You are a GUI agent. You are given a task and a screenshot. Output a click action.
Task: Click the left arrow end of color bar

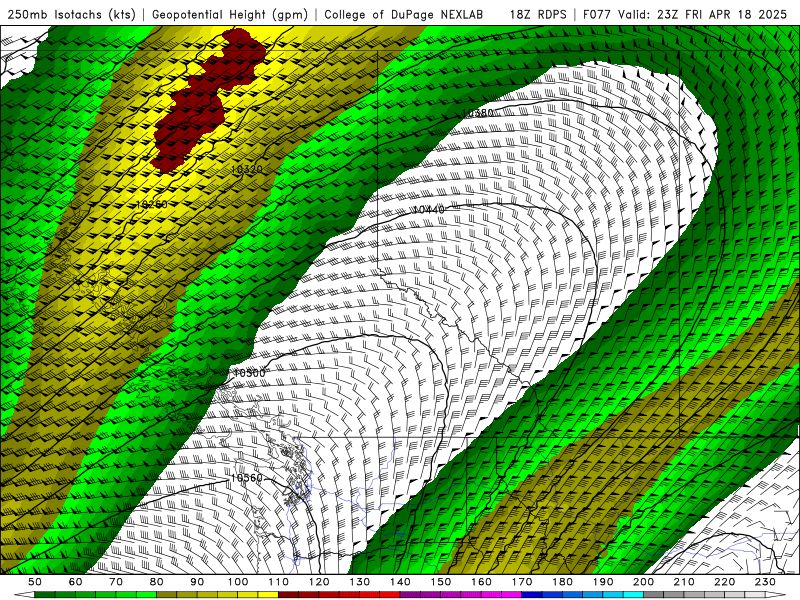(x=24, y=595)
